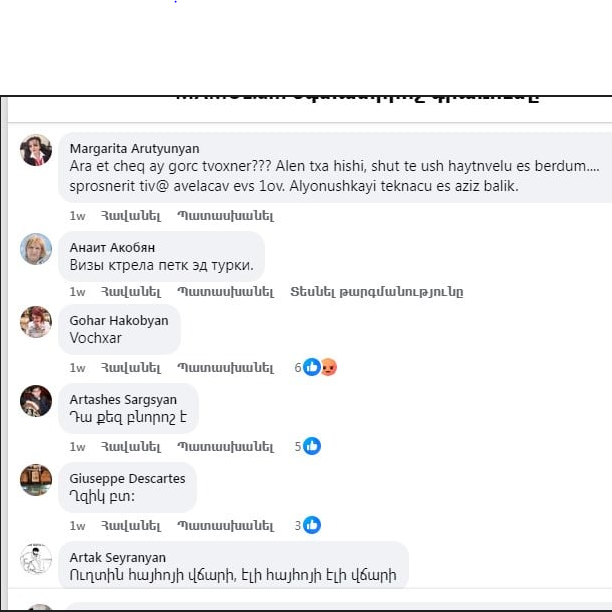Like Giuseppe Descartes' comment via Հավանել

coord(131,526)
